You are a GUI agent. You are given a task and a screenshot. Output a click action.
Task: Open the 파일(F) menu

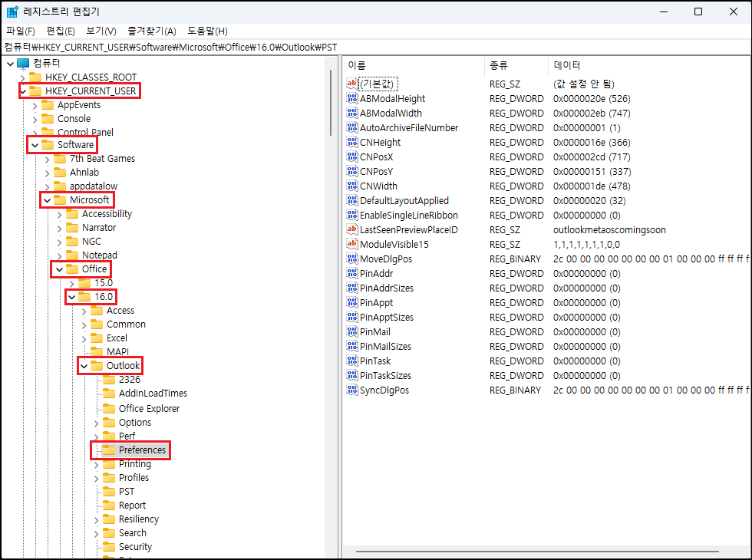21,31
